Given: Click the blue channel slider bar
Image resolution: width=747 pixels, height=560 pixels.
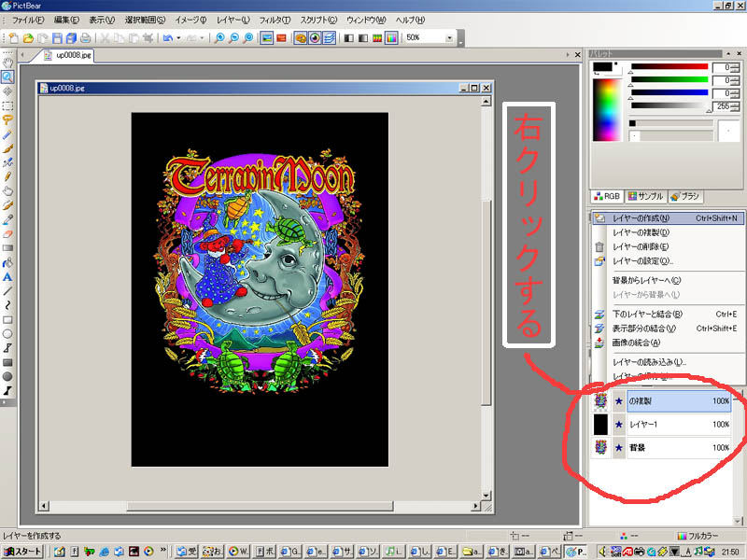Looking at the screenshot, I should pos(669,92).
